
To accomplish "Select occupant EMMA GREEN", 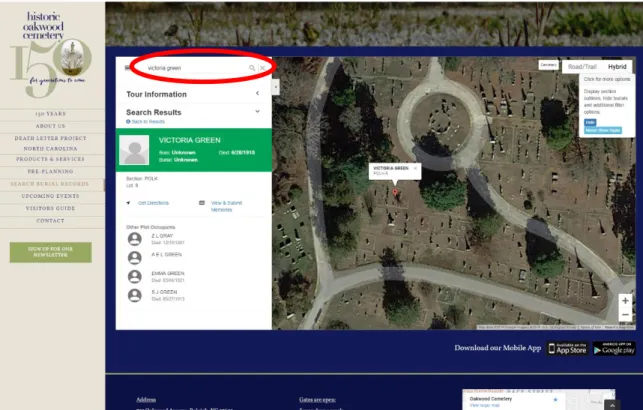I will click(x=168, y=273).
